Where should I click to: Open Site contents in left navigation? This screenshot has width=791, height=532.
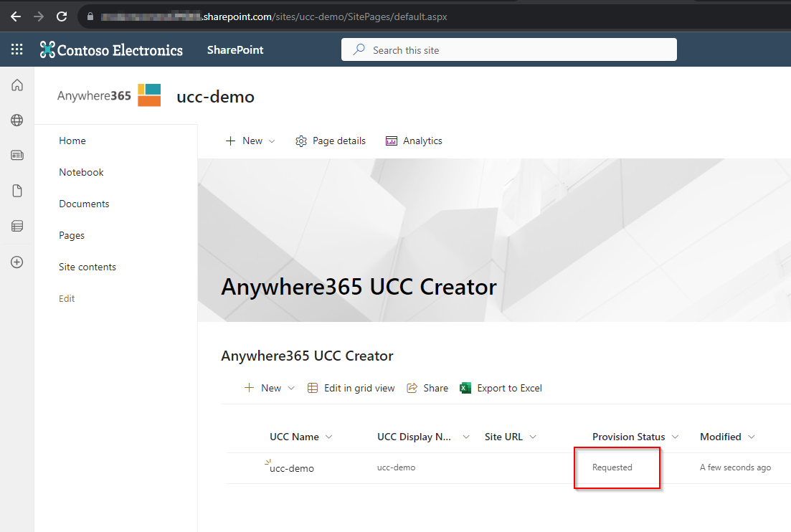point(87,267)
